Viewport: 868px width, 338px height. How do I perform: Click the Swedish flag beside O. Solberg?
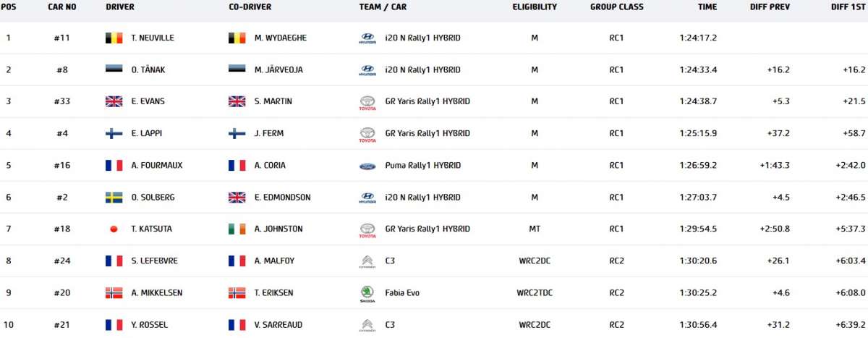coord(114,198)
